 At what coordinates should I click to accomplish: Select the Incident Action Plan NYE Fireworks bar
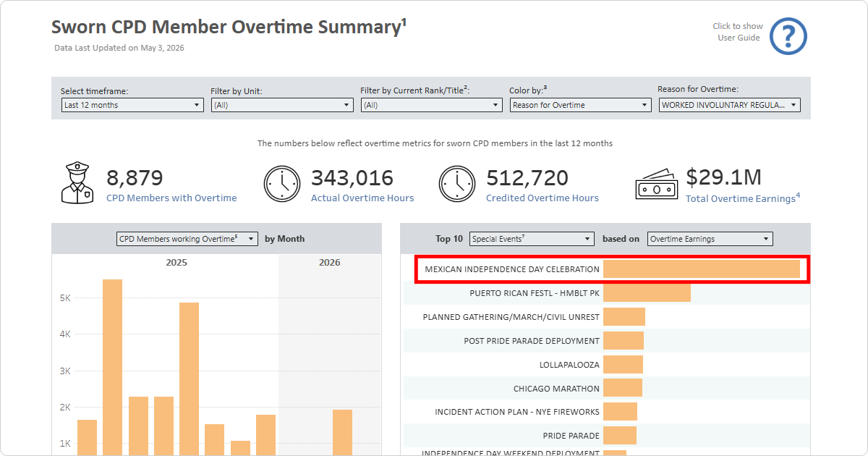pyautogui.click(x=620, y=412)
